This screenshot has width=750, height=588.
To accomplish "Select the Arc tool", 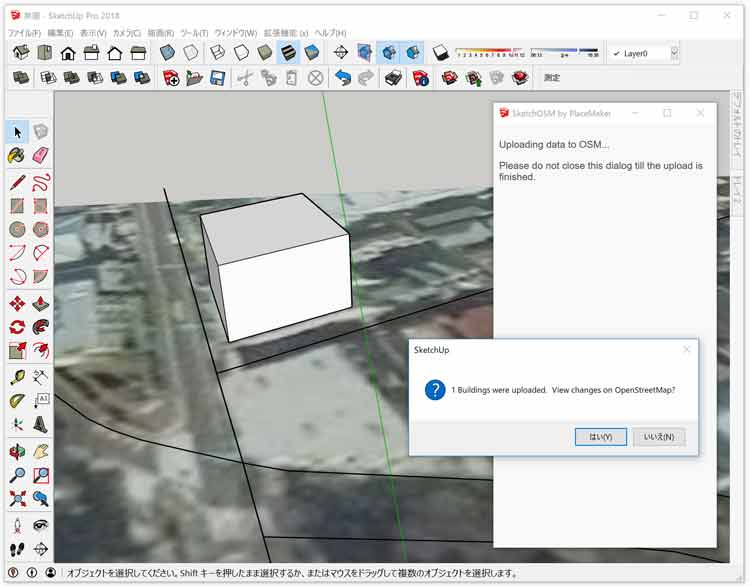I will click(x=17, y=253).
